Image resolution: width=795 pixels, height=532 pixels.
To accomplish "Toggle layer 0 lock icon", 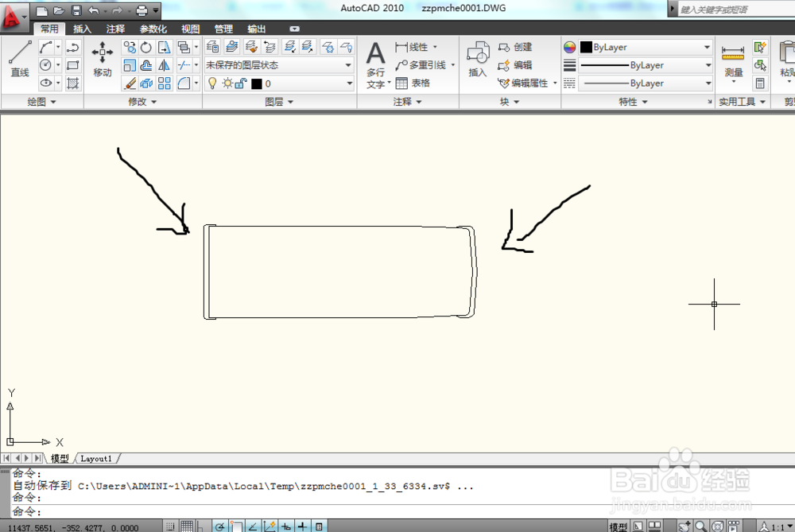I will point(242,83).
